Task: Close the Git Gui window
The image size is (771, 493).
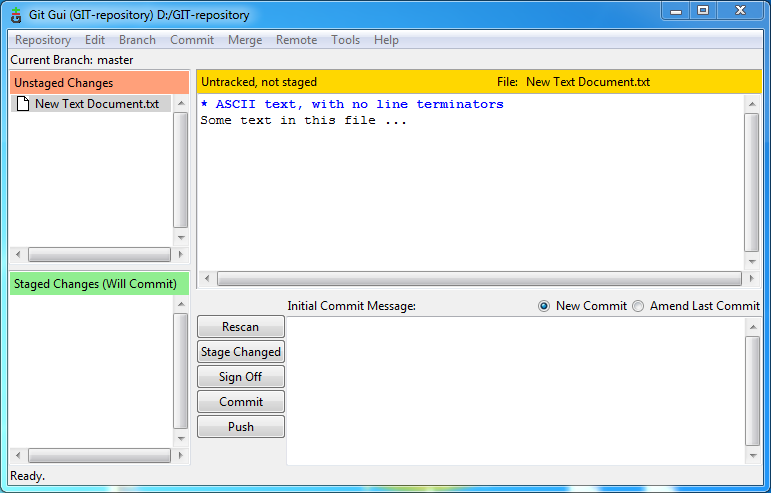Action: [741, 11]
